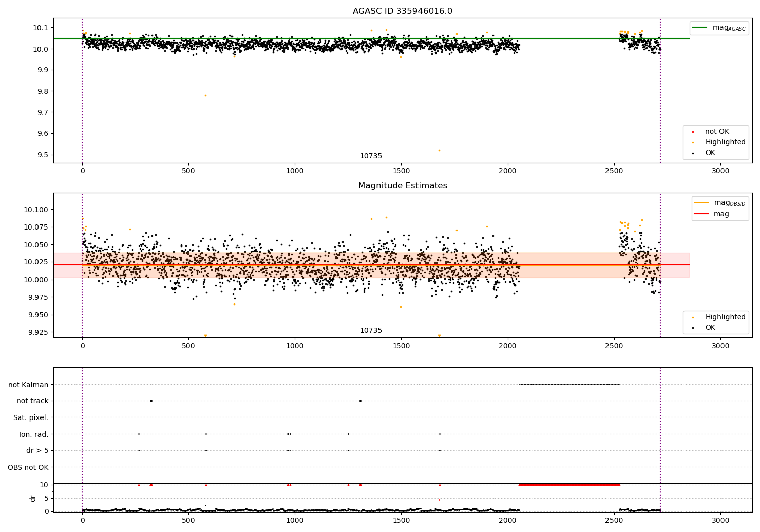
Task: Click the 1500 x-axis tick of the bottom panel
Action: [401, 520]
